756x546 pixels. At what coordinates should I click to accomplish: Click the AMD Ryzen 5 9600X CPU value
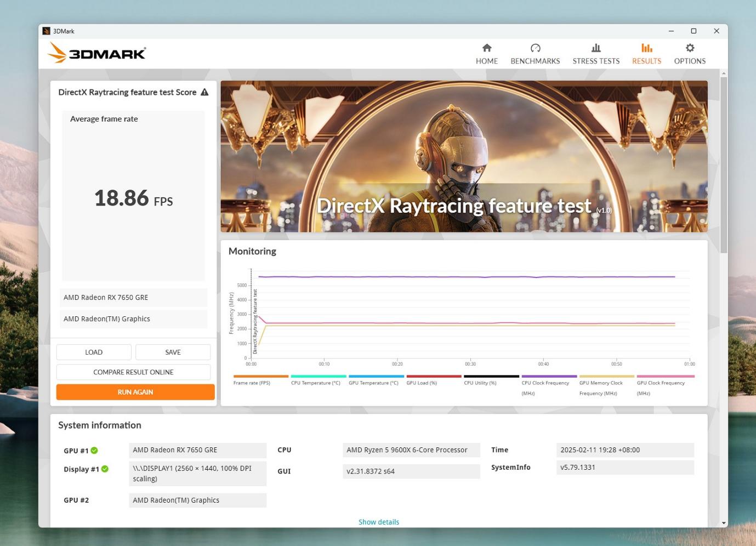coord(411,450)
